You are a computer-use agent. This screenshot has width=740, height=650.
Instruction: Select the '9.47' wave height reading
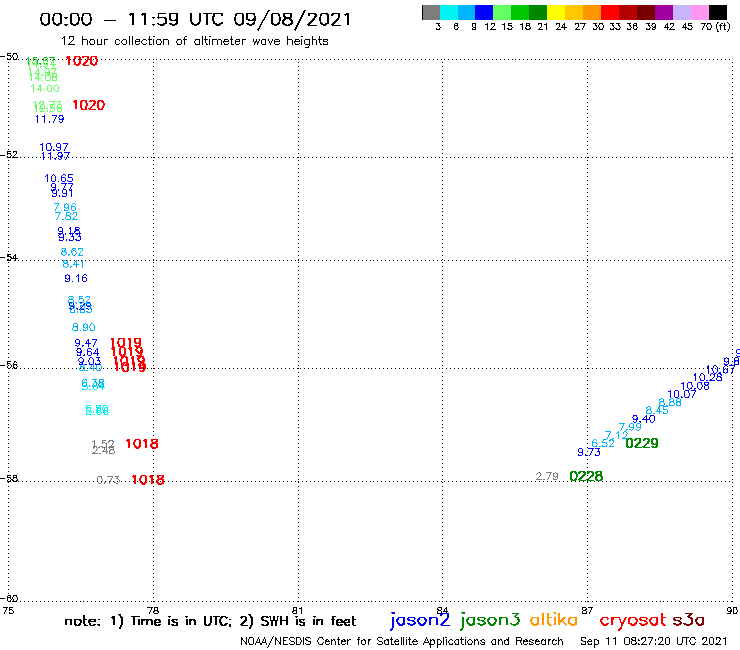(x=86, y=343)
